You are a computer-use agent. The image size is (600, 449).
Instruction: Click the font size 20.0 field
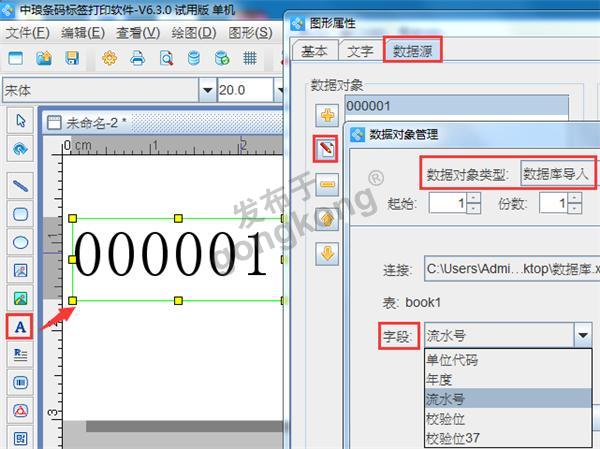coord(245,90)
